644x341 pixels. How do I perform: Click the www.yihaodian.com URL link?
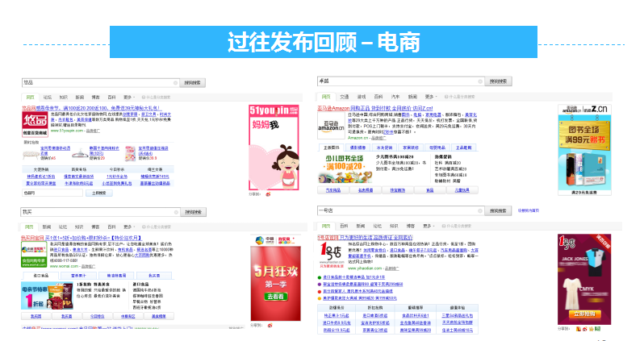(365, 268)
